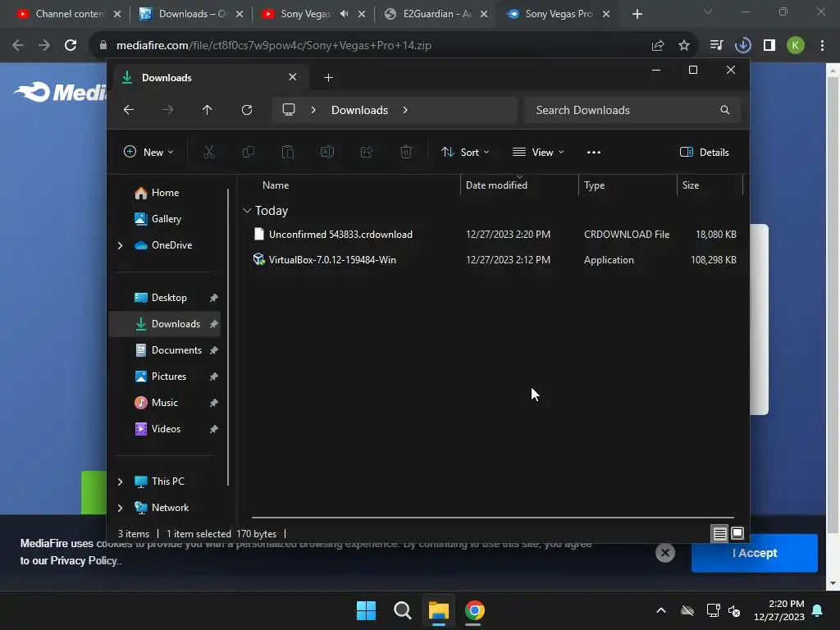The width and height of the screenshot is (840, 630).
Task: Open a new Chrome tab
Action: pyautogui.click(x=637, y=14)
